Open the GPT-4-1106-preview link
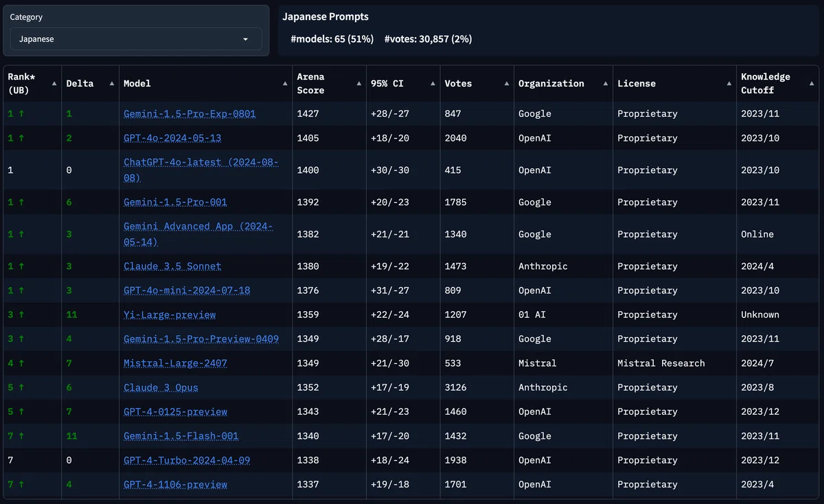Image resolution: width=824 pixels, height=504 pixels. point(175,485)
